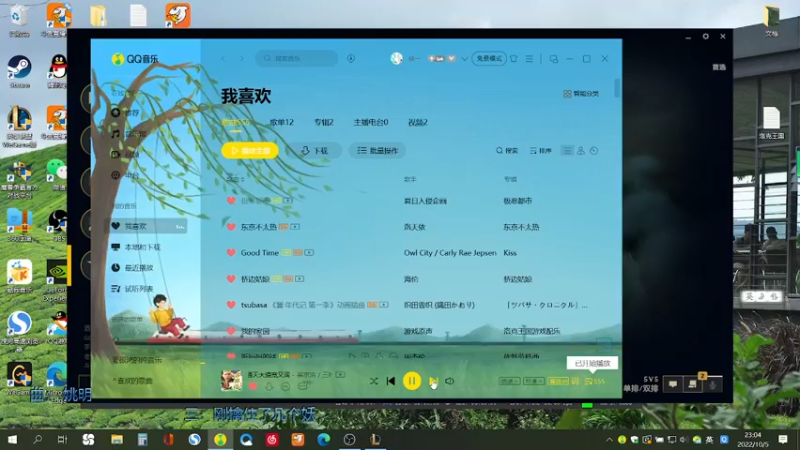Toggle shuffle play mode

click(373, 381)
